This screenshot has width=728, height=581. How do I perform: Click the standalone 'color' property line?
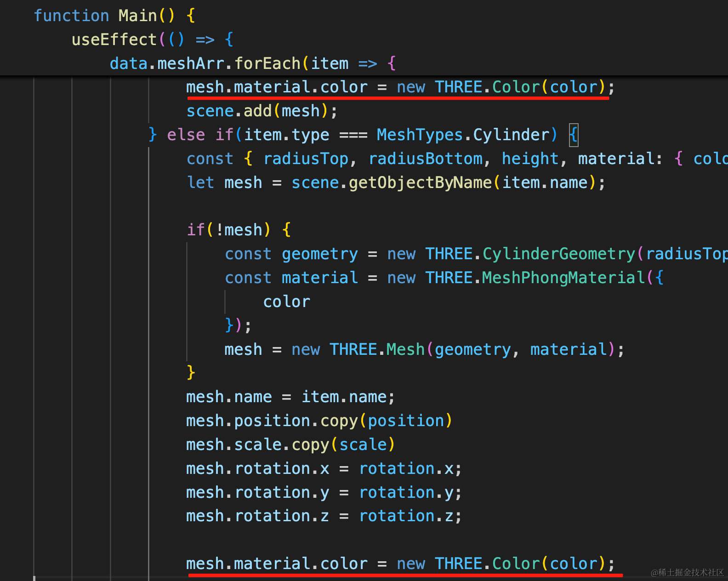287,302
